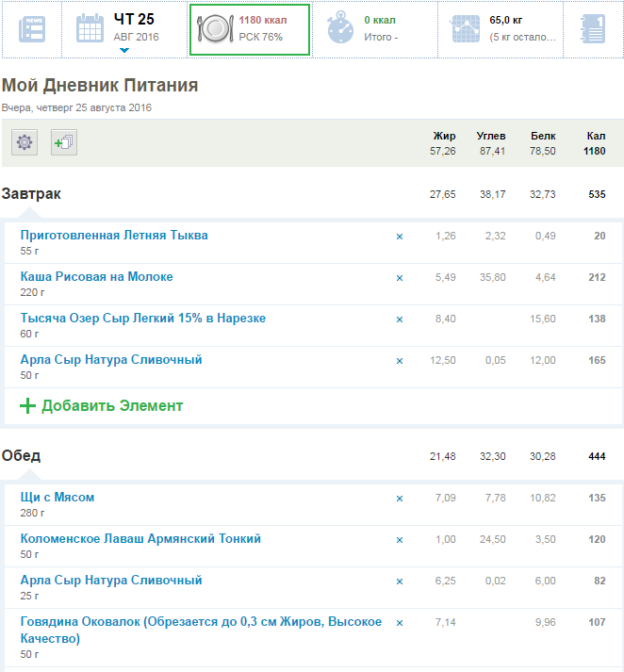Open the journal notebook icon

tap(593, 29)
